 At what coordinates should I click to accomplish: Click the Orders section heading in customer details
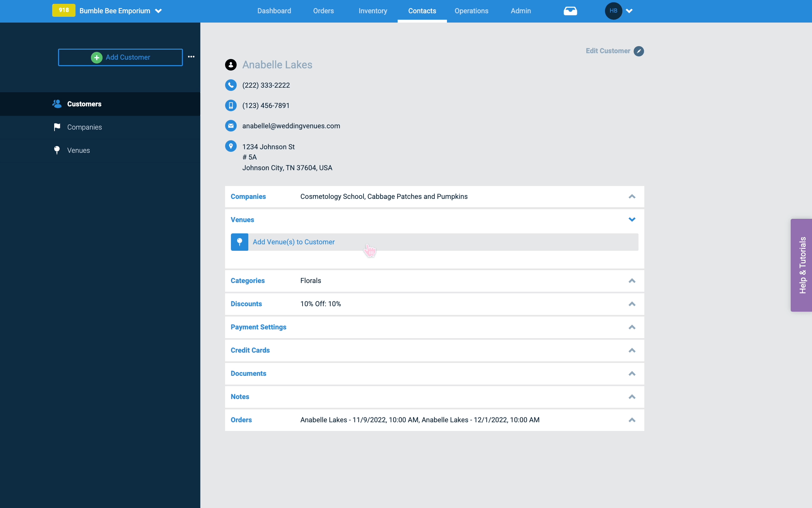click(x=241, y=420)
